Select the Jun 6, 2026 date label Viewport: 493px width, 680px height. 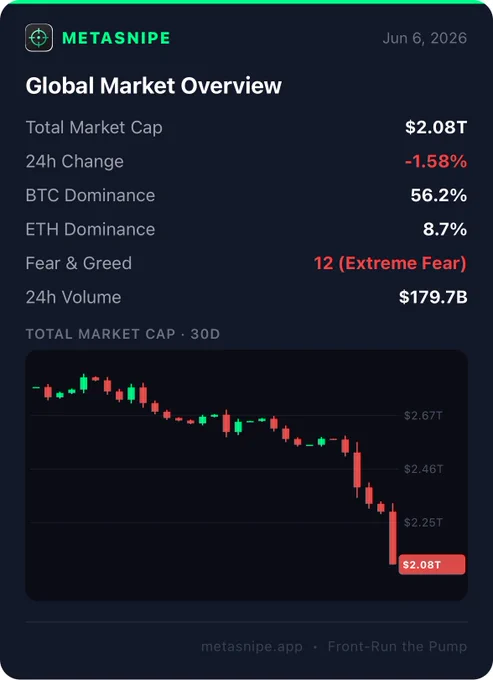click(x=424, y=38)
